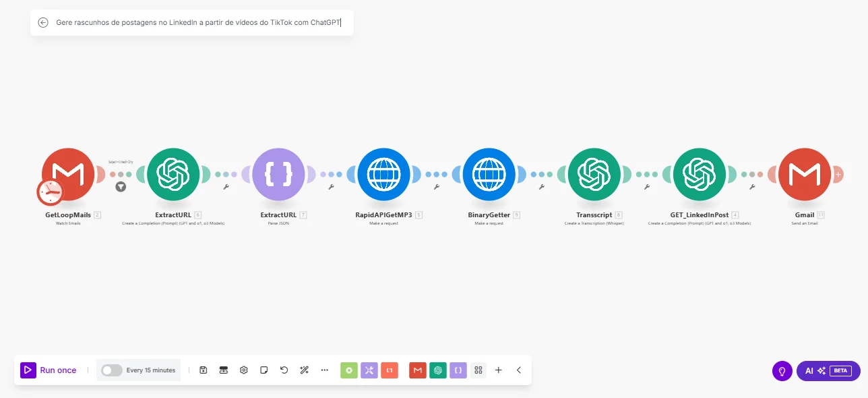868x398 pixels.
Task: Click the Transscript Whisper module icon
Action: click(594, 175)
